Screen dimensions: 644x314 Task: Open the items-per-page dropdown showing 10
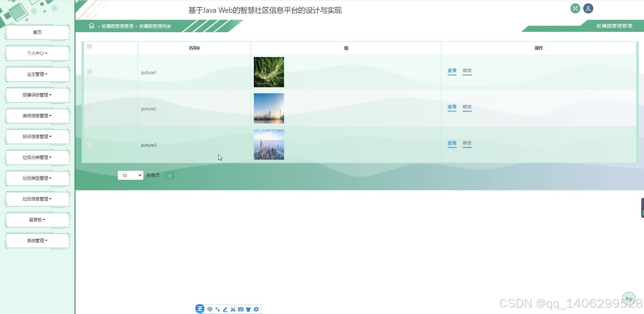[130, 175]
